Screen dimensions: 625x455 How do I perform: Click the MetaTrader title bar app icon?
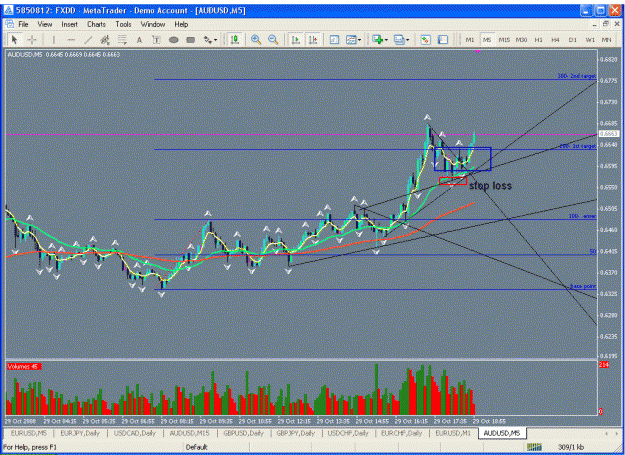pyautogui.click(x=8, y=10)
